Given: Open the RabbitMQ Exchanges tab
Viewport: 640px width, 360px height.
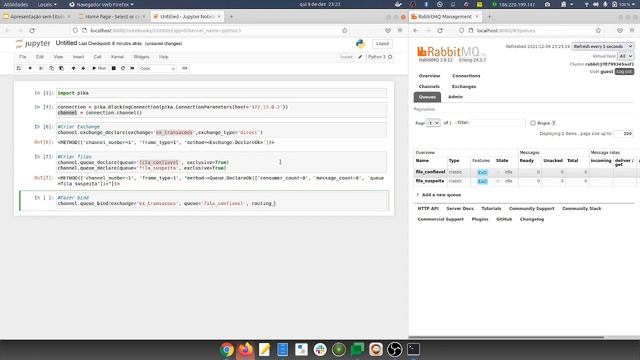Looking at the screenshot, I should point(464,87).
